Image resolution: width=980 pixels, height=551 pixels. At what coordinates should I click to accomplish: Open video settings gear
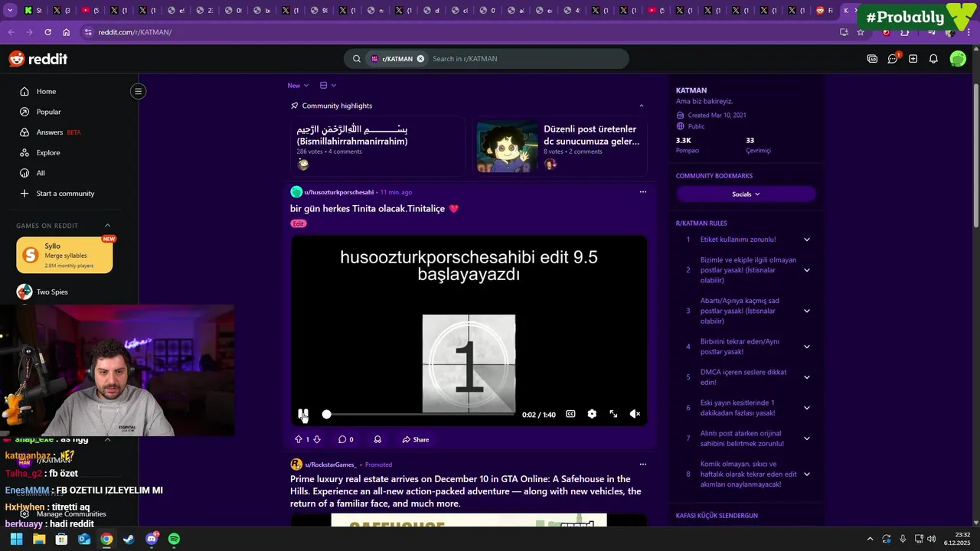pos(592,414)
